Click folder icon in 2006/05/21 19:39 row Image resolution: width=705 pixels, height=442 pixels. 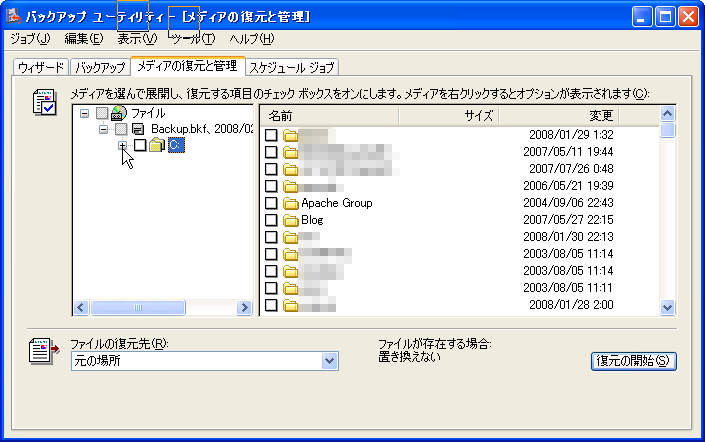(291, 186)
